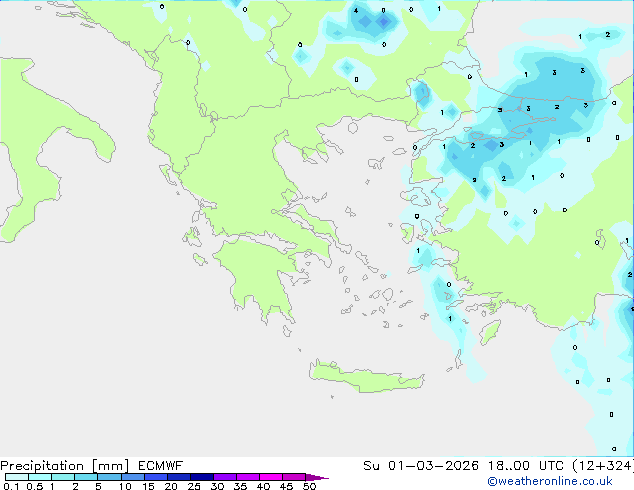
Task: Click the date 'Su 01-03-2026' text
Action: (x=421, y=466)
